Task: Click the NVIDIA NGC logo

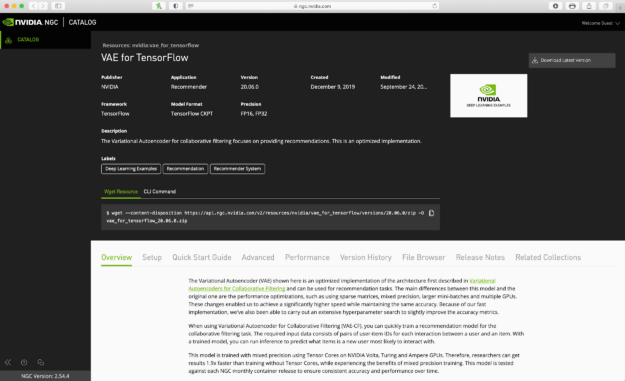Action: (30, 22)
